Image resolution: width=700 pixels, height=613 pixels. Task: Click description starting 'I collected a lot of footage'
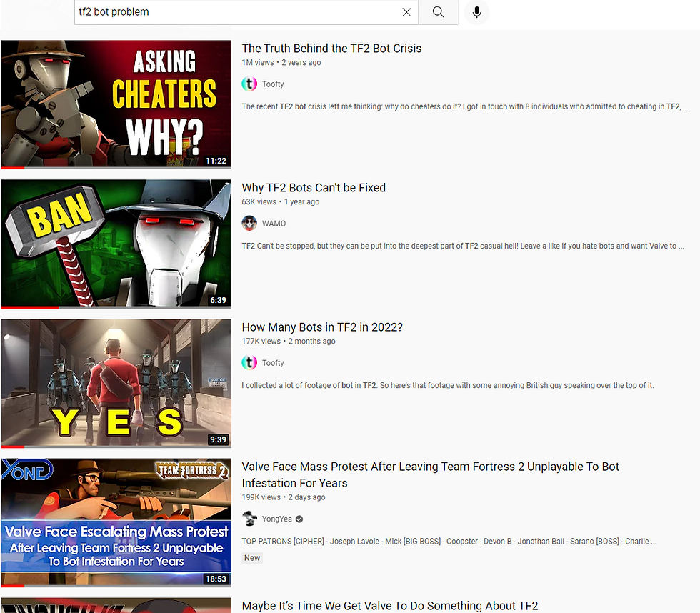(x=448, y=385)
